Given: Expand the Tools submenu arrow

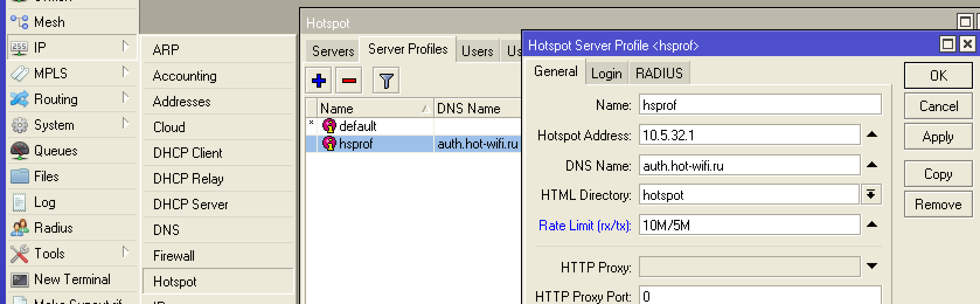Looking at the screenshot, I should pos(125,252).
